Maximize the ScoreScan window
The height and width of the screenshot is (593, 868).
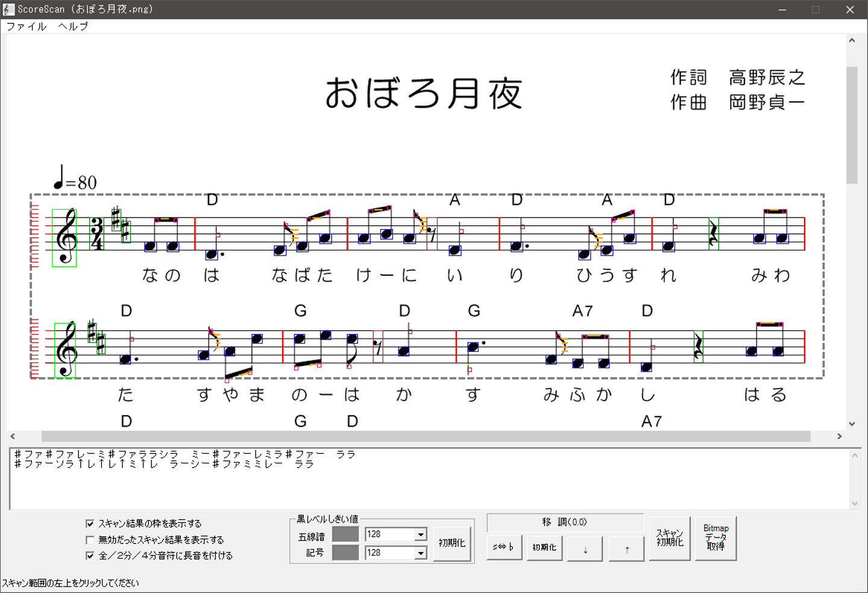[x=816, y=10]
